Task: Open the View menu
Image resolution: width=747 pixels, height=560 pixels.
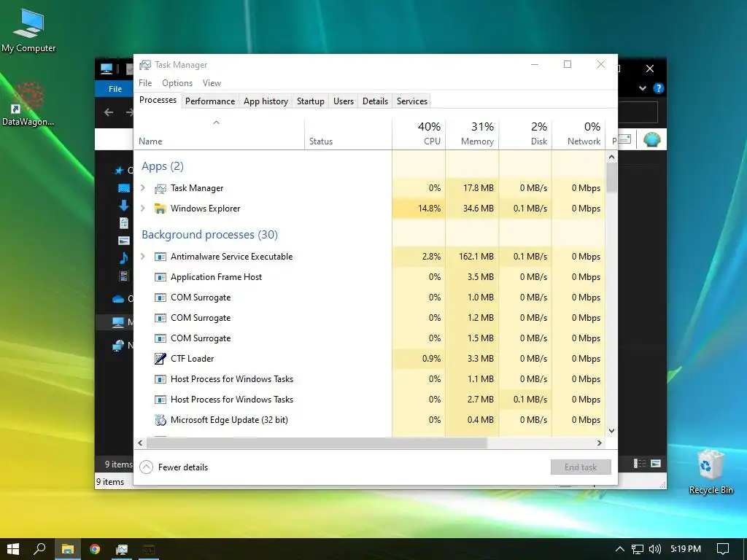Action: pyautogui.click(x=212, y=83)
